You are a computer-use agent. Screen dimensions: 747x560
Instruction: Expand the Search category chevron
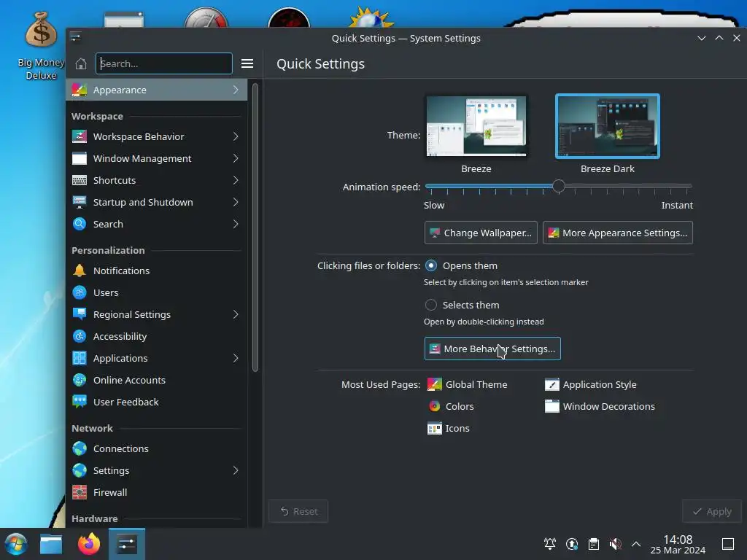click(x=236, y=225)
